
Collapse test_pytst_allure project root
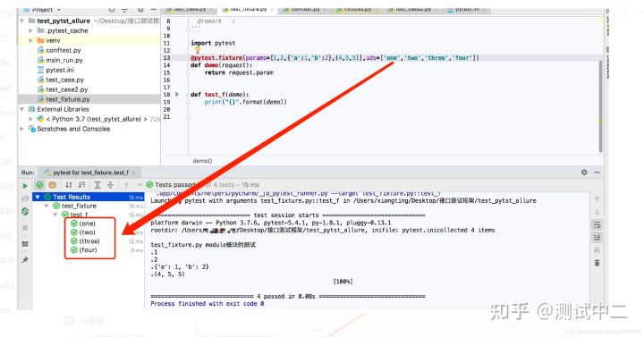pyautogui.click(x=22, y=21)
